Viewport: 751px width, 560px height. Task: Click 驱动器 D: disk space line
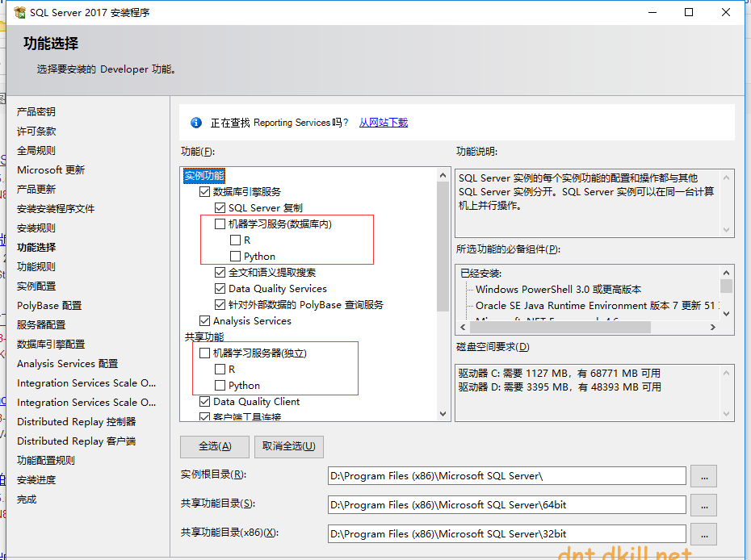pyautogui.click(x=560, y=387)
